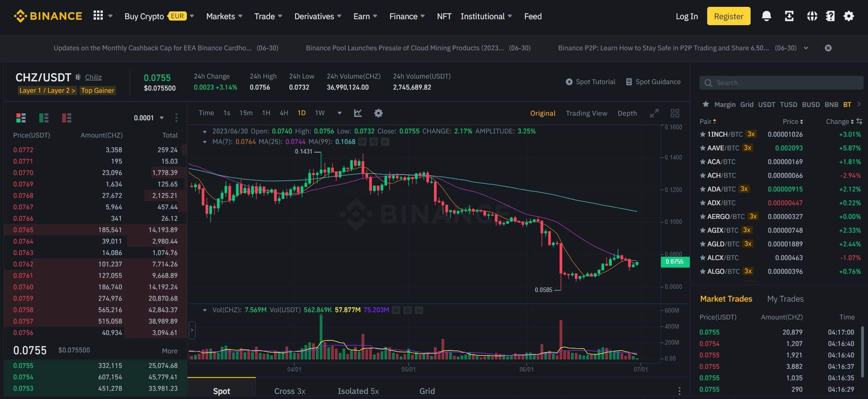Favorite the AERGO/BTC pair star
868x399 pixels.
[703, 217]
